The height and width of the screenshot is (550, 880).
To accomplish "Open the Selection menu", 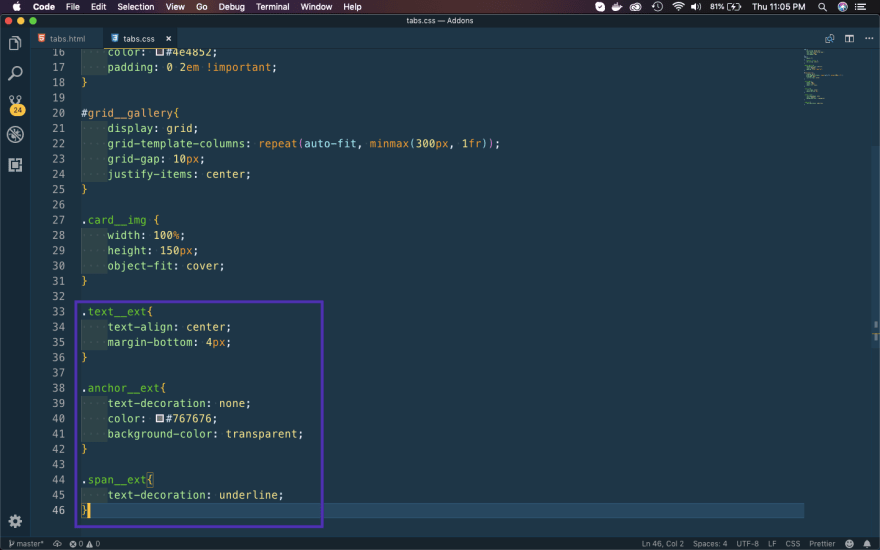I will pos(135,7).
